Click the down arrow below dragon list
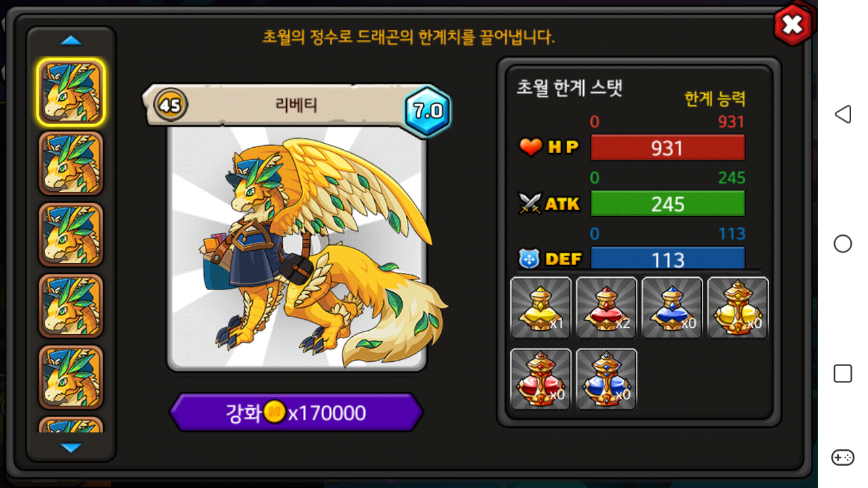Screen dimensions: 868x488 pos(71,447)
